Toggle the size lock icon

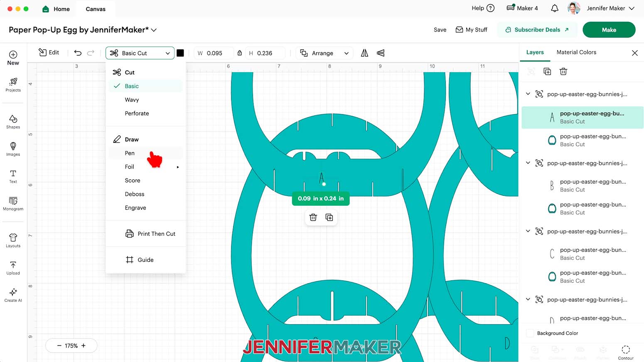(239, 53)
